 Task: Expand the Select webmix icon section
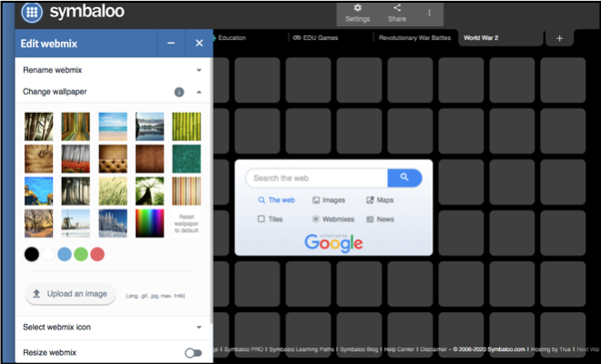199,327
